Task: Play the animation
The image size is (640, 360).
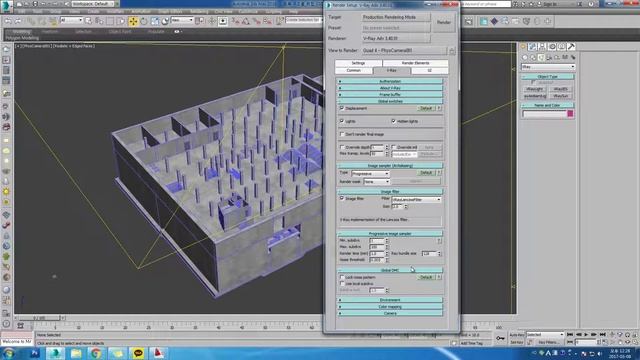Action: click(x=587, y=335)
